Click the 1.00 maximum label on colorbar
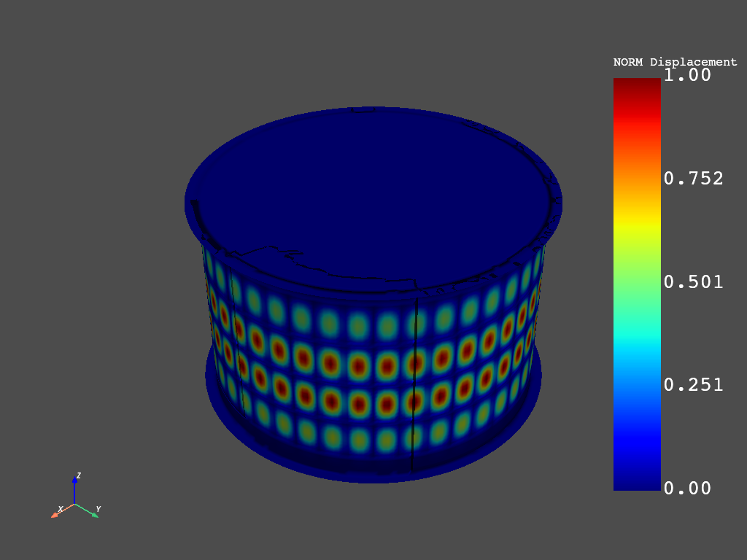 686,75
